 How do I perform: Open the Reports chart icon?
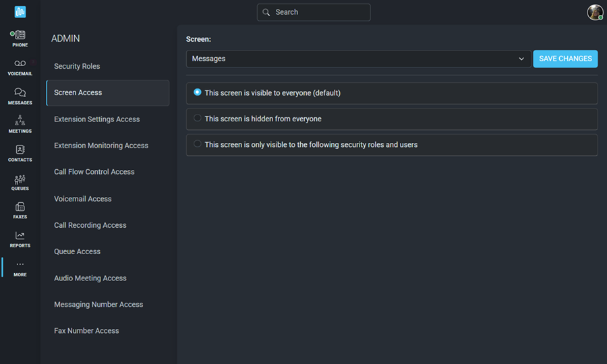tap(20, 235)
